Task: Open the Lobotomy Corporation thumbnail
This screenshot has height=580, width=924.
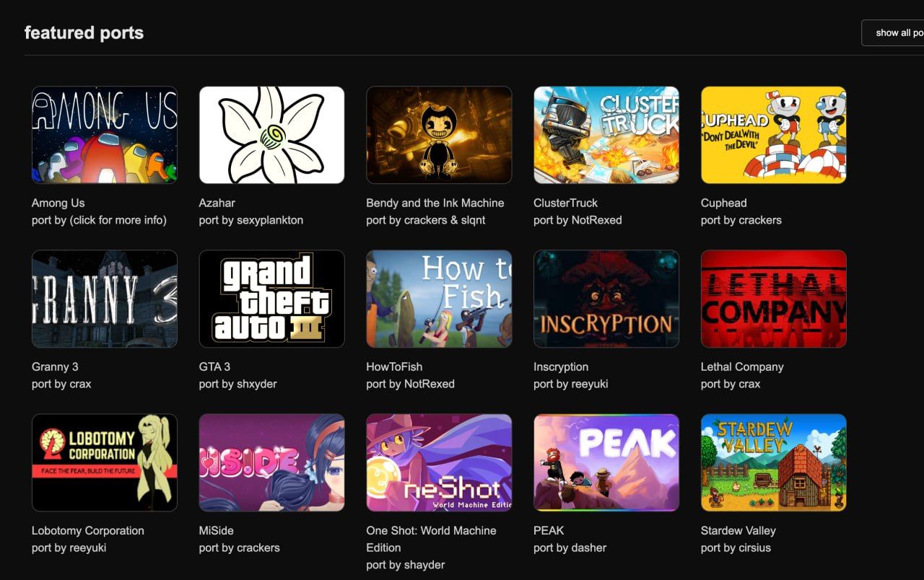Action: point(105,462)
